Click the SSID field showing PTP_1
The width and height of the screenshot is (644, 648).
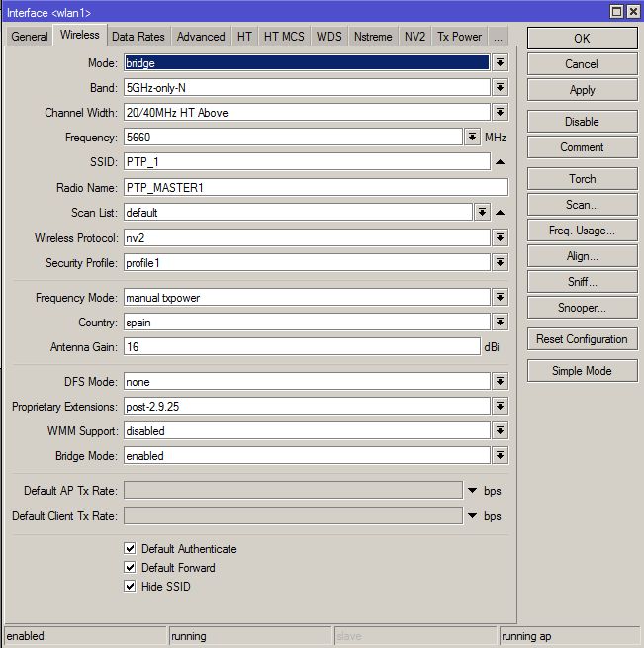point(307,162)
